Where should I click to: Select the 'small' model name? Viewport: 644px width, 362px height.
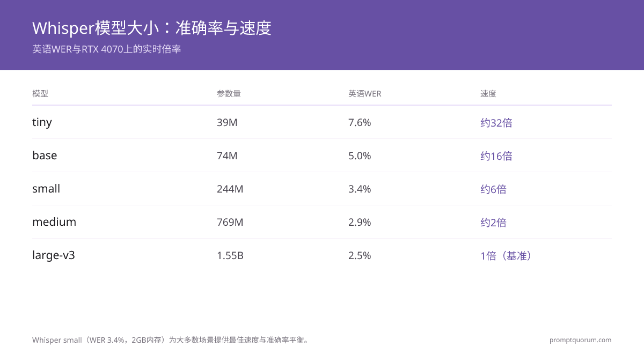pos(46,189)
